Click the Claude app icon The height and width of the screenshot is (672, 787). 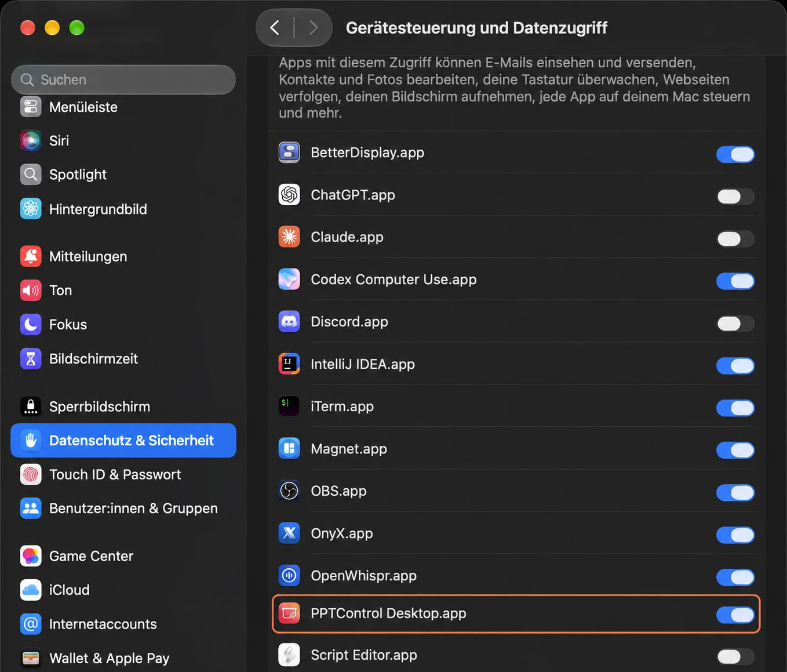(x=289, y=237)
